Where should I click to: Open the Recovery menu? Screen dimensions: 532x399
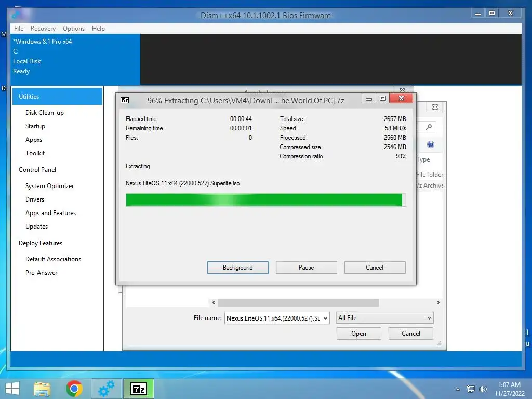(x=43, y=29)
